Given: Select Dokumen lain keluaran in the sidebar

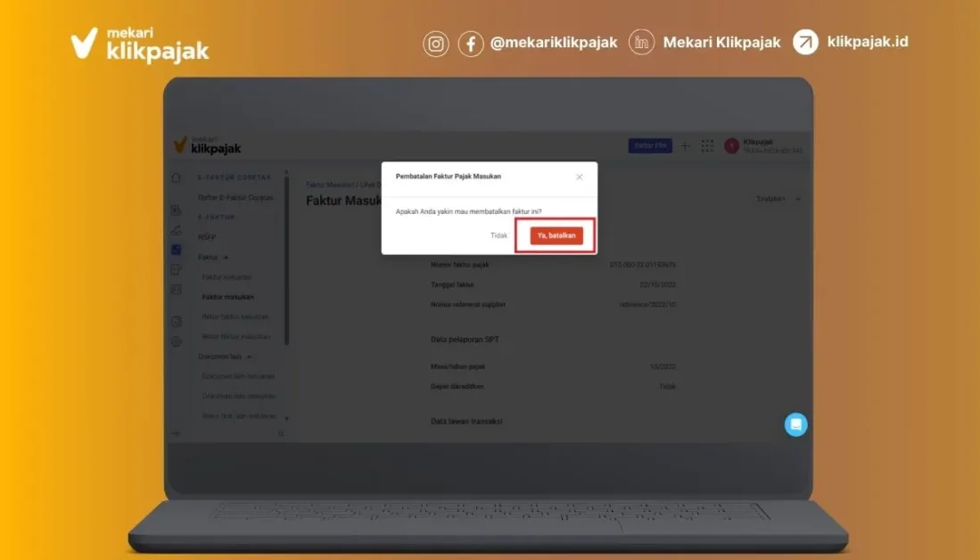Looking at the screenshot, I should click(238, 376).
